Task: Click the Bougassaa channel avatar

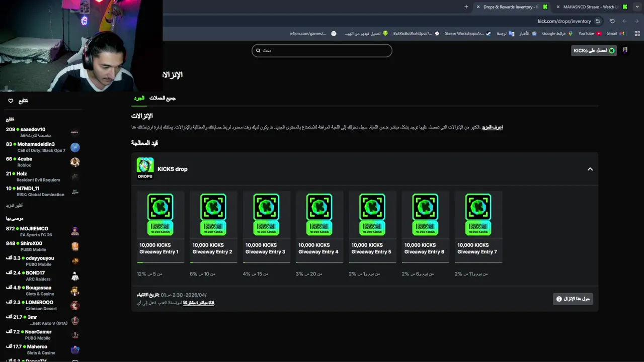Action: tap(75, 291)
